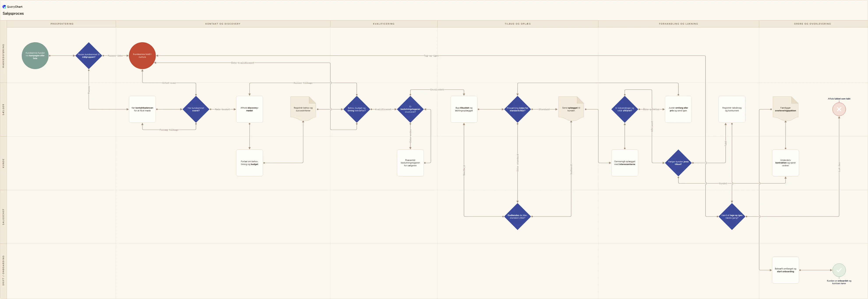The image size is (868, 299).
Task: Select the 'Prissætning inden for standardvilkår?' diamond
Action: tap(517, 109)
